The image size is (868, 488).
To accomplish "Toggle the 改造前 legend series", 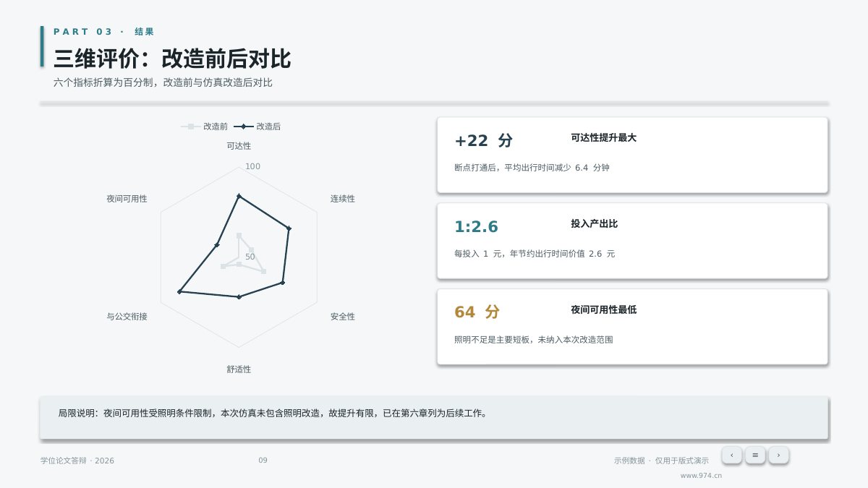I will coord(204,127).
